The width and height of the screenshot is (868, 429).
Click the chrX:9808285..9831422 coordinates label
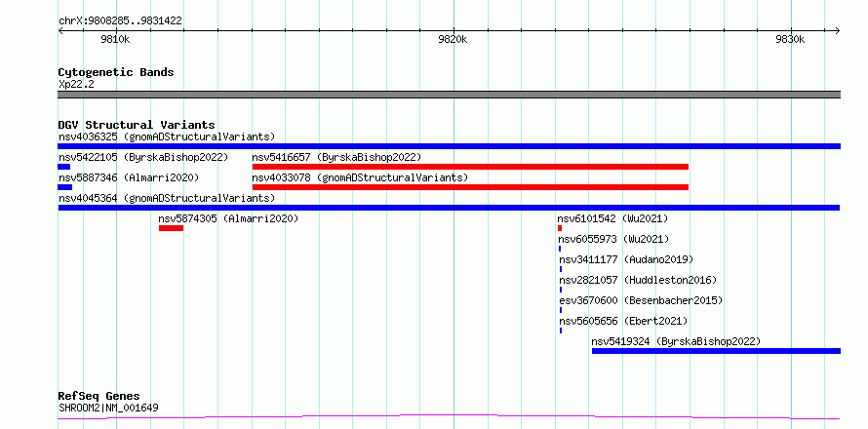coord(120,21)
